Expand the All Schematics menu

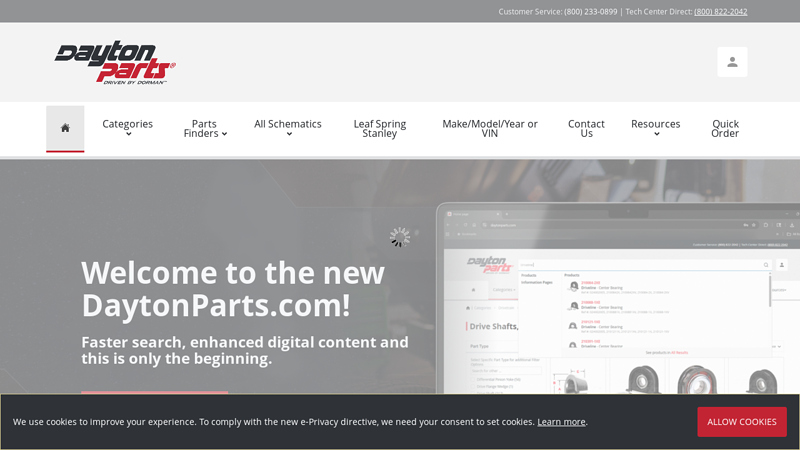pyautogui.click(x=288, y=128)
